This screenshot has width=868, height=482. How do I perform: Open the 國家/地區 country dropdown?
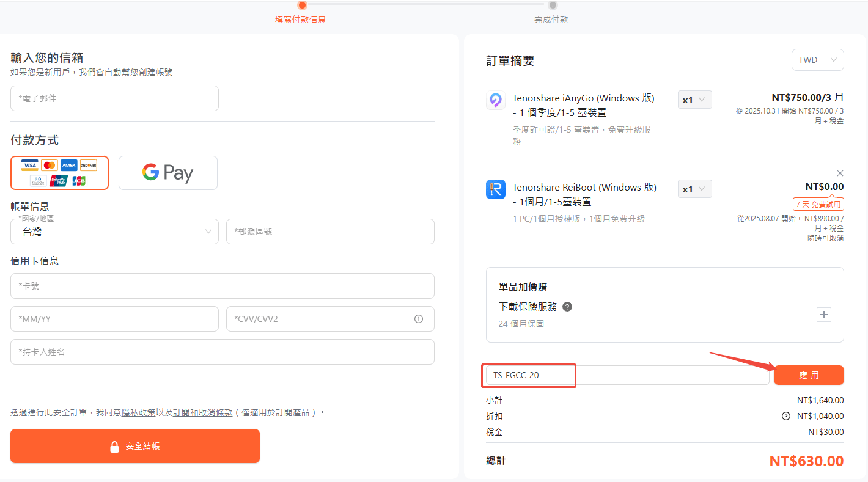[114, 232]
